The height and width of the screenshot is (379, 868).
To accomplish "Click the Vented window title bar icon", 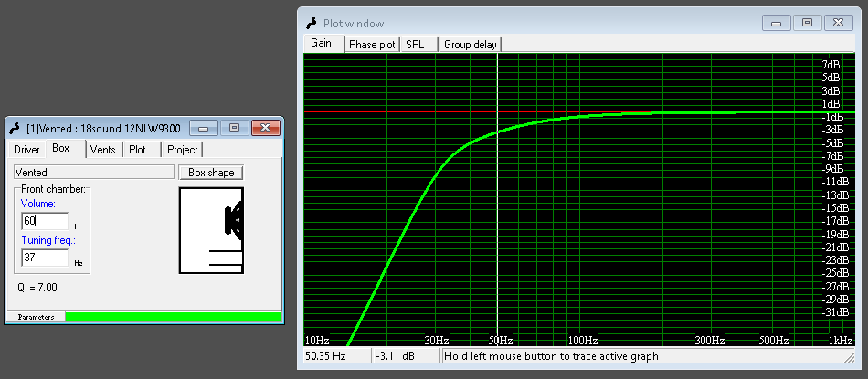I will 15,128.
